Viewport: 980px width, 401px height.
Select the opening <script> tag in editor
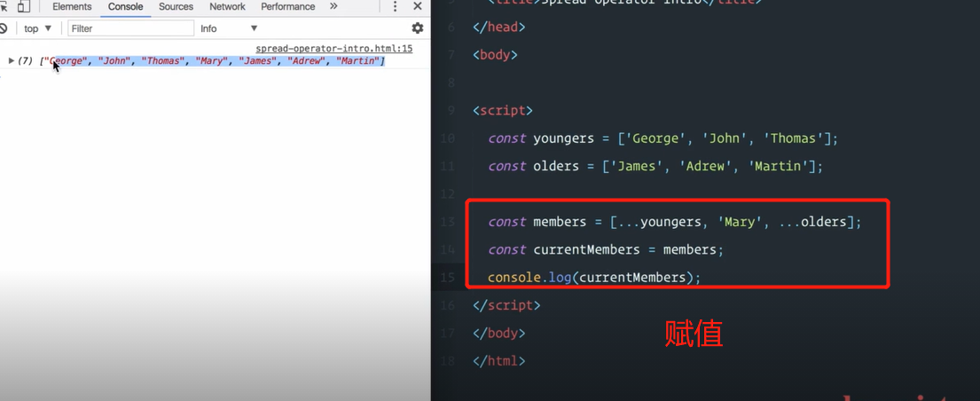503,111
